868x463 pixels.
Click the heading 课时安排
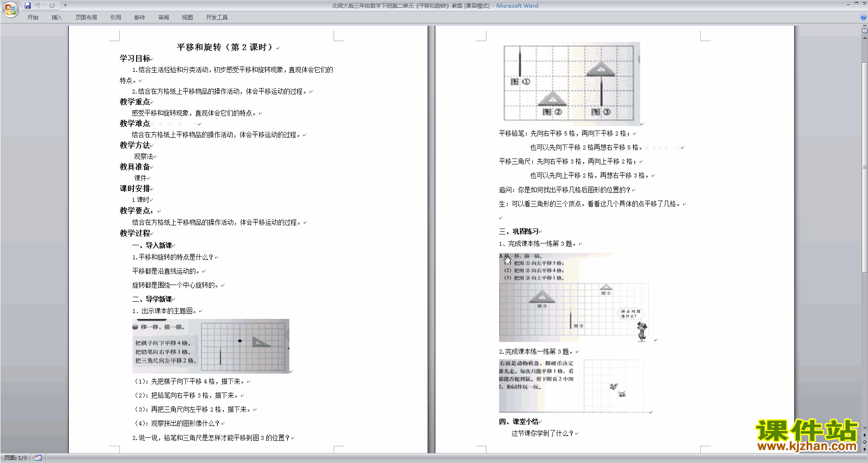(x=135, y=189)
